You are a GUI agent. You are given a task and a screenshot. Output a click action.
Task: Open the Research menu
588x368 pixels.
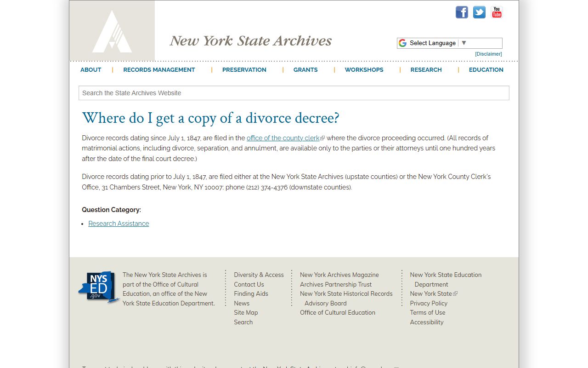[426, 70]
